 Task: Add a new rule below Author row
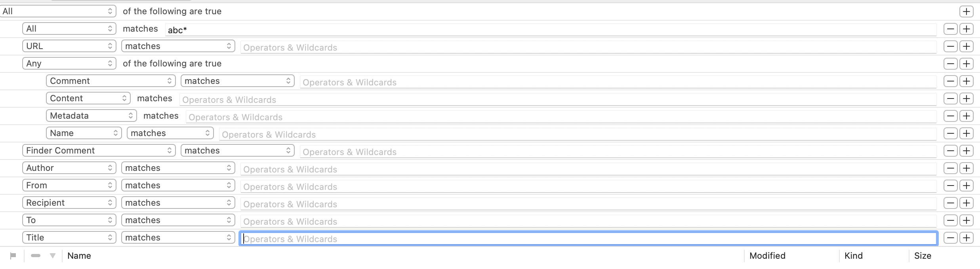966,168
